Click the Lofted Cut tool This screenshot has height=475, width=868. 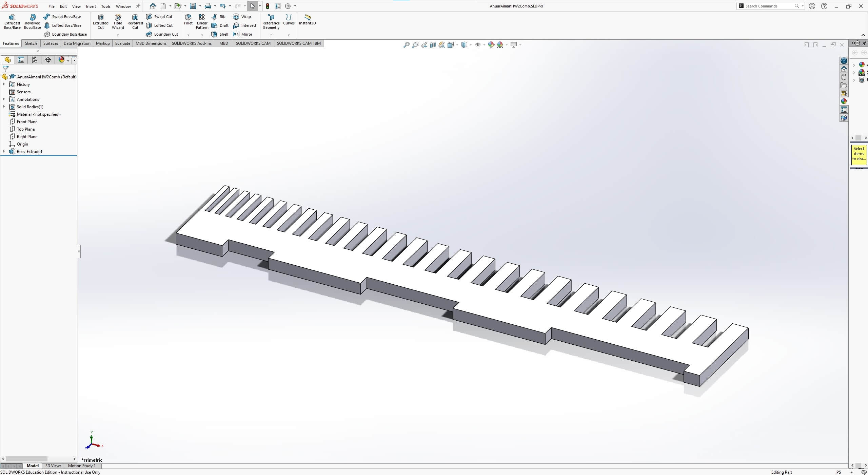click(x=159, y=25)
